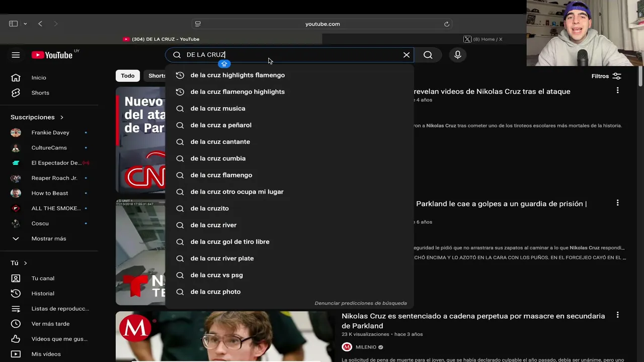Select the Todo filter chip
This screenshot has height=362, width=644.
pyautogui.click(x=128, y=75)
